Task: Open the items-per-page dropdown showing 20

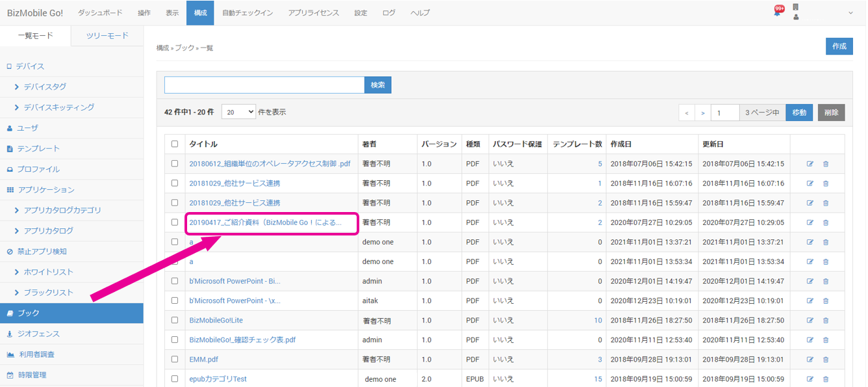Action: point(238,112)
